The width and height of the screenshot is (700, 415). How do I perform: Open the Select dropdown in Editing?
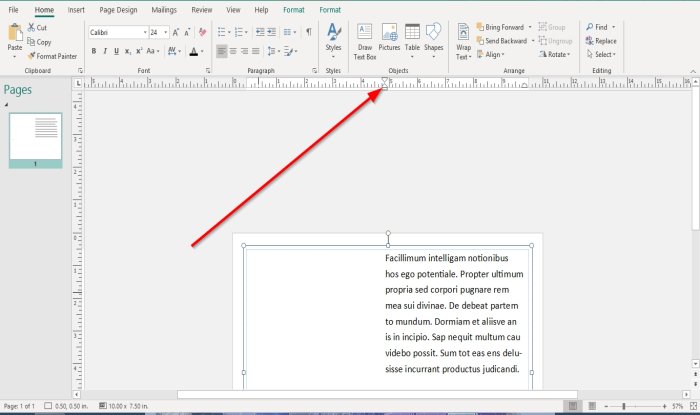pos(601,54)
